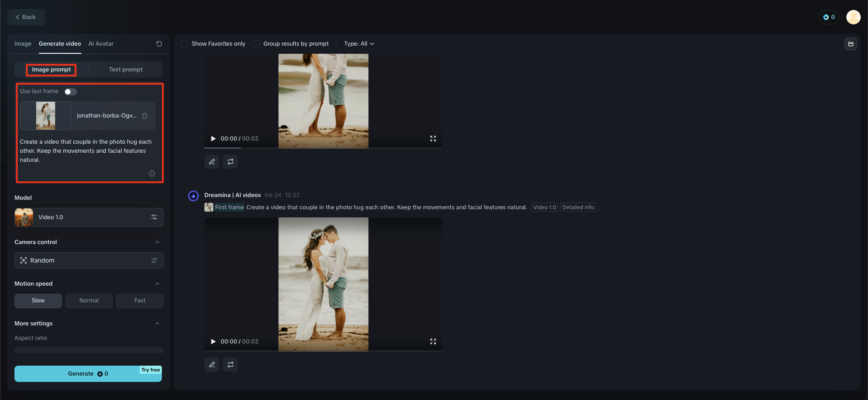Viewport: 868px width, 400px height.
Task: Expand lower video to fullscreen
Action: [x=433, y=342]
